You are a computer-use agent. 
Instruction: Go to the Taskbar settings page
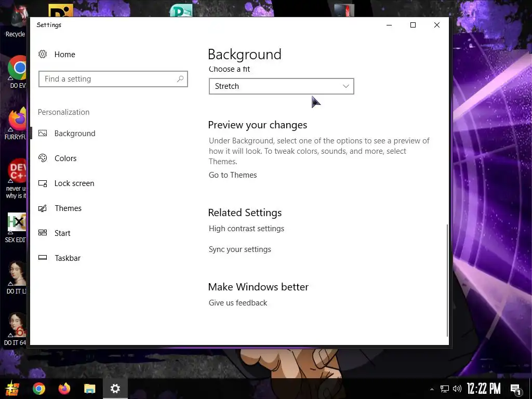pos(68,258)
